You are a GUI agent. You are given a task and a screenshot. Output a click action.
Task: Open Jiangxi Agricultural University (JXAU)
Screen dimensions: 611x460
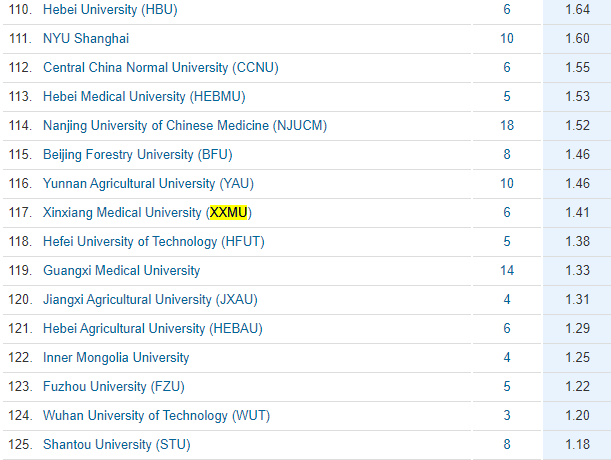point(147,299)
